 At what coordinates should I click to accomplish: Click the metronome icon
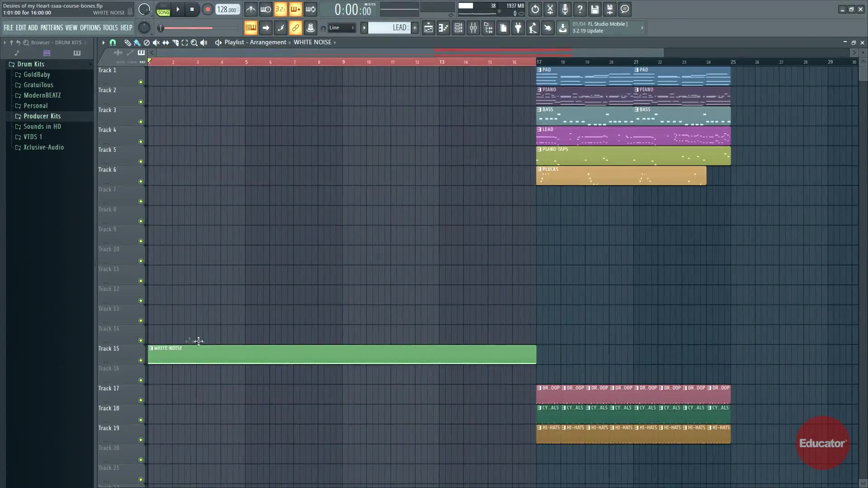[x=251, y=9]
